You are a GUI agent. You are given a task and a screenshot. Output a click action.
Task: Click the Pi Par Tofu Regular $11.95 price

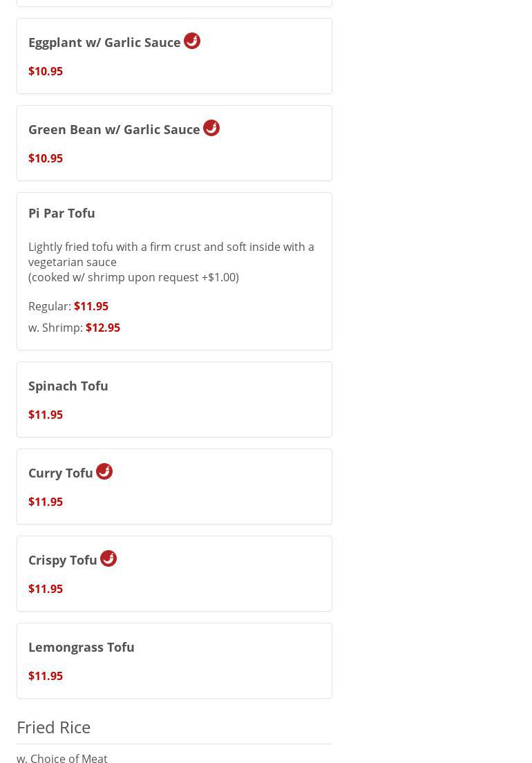click(x=91, y=306)
